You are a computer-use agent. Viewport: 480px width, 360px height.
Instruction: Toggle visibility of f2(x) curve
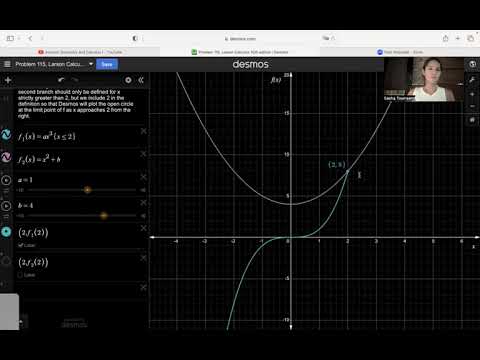pos(6,157)
